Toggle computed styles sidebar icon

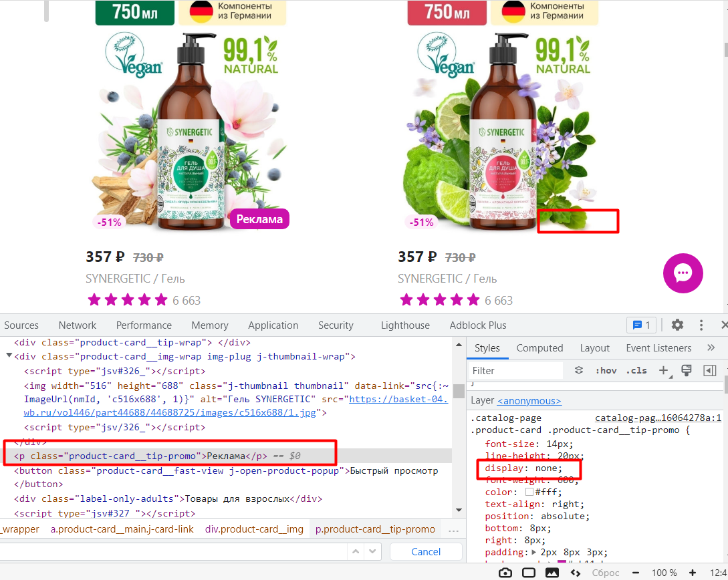coord(709,370)
